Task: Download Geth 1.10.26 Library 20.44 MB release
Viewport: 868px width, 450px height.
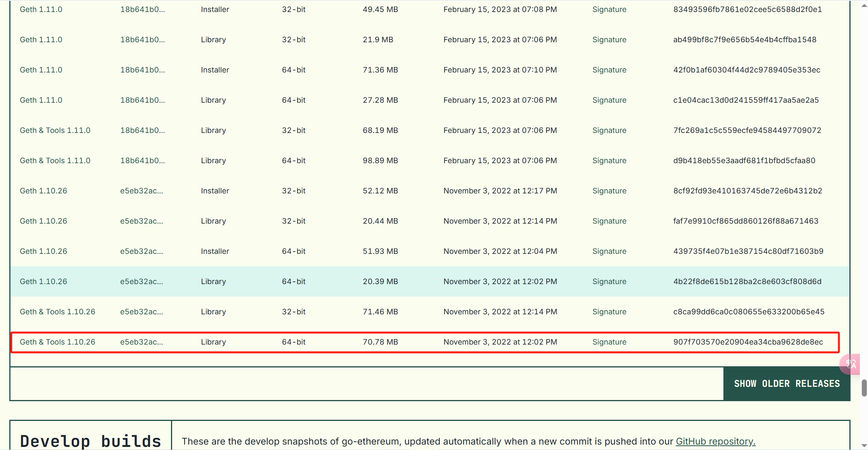Action: [43, 221]
